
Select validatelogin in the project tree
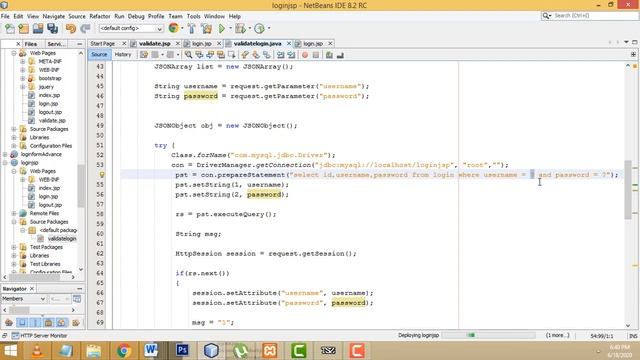click(x=62, y=239)
